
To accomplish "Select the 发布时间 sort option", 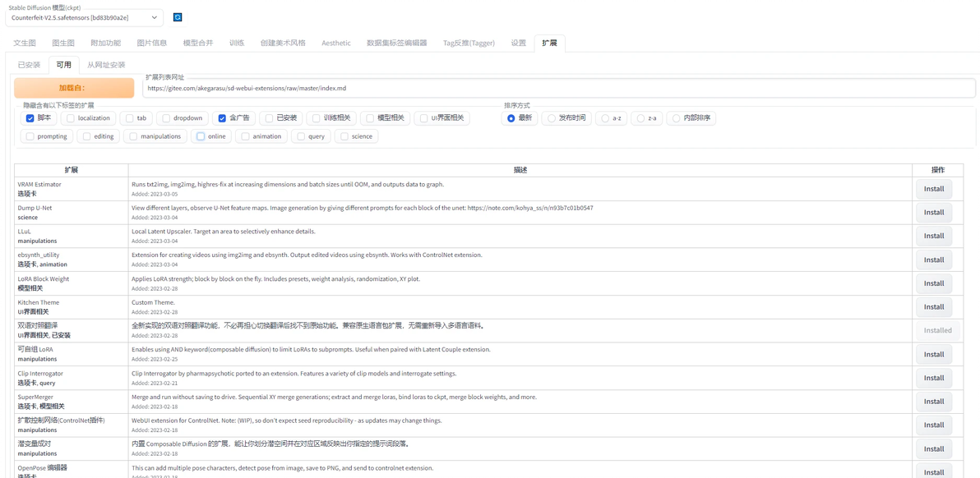I will [x=552, y=118].
